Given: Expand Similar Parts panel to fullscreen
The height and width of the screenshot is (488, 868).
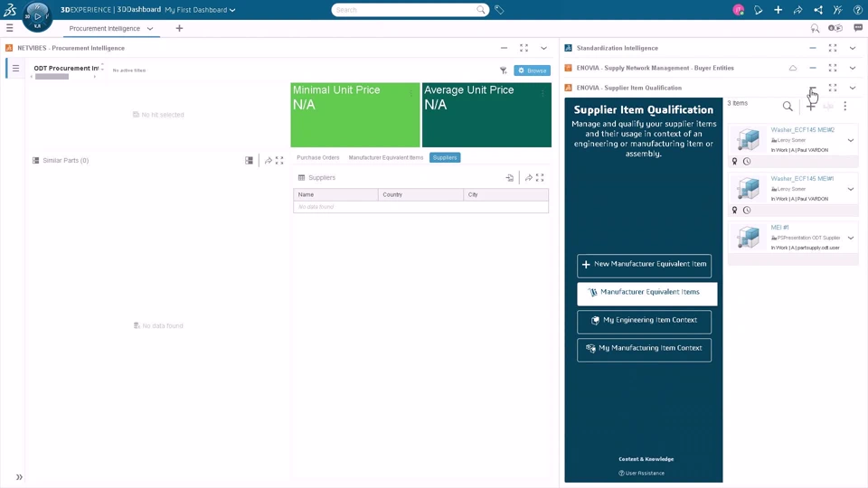Looking at the screenshot, I should (x=279, y=161).
